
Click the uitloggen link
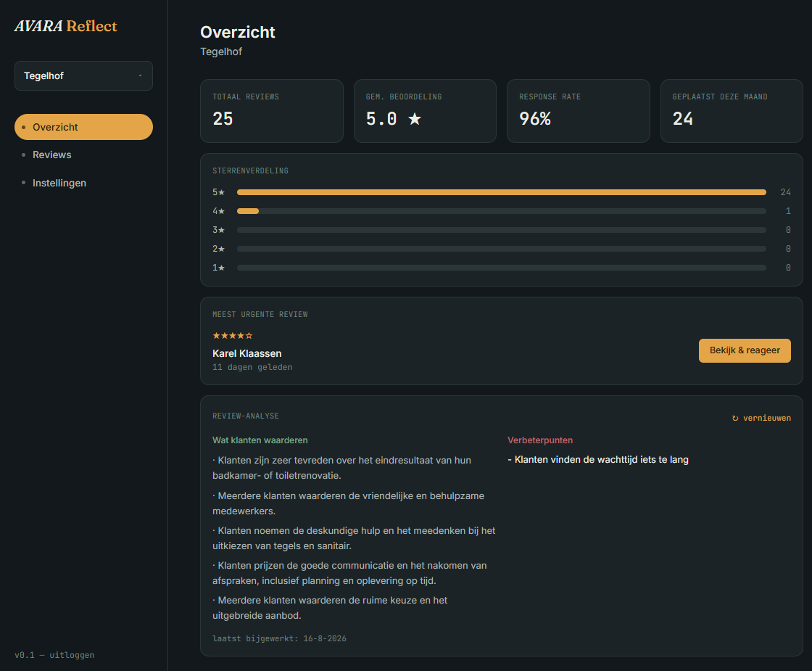click(72, 655)
